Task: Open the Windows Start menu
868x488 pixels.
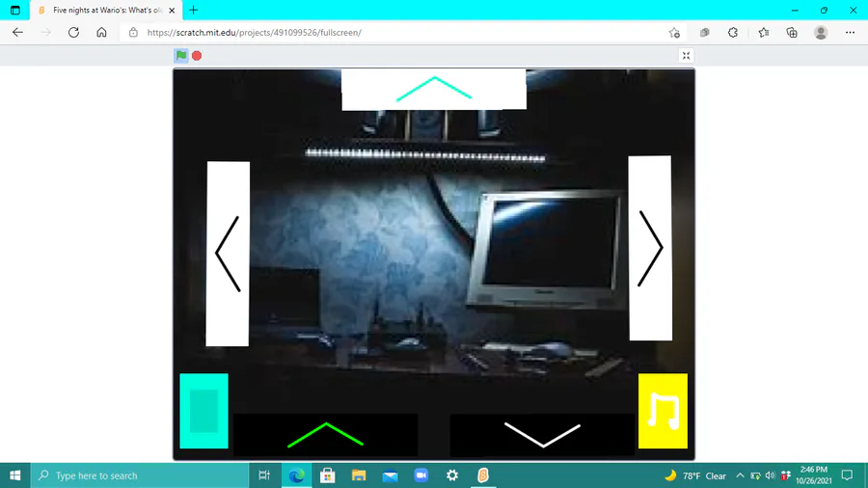Action: click(14, 475)
